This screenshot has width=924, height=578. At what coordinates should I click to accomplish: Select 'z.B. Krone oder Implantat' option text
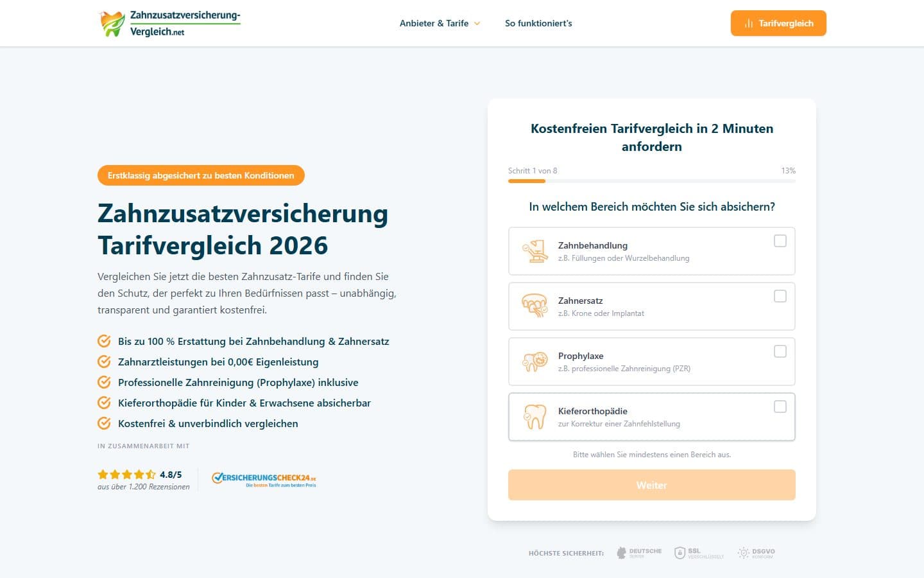pos(601,313)
